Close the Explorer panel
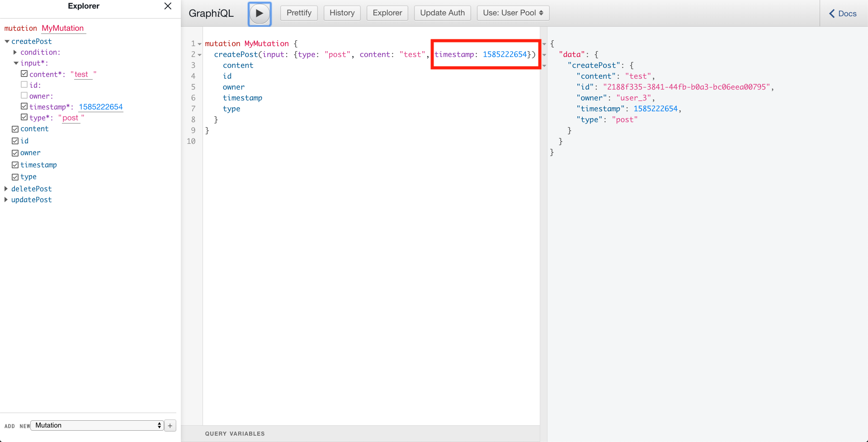868x442 pixels. (x=168, y=6)
